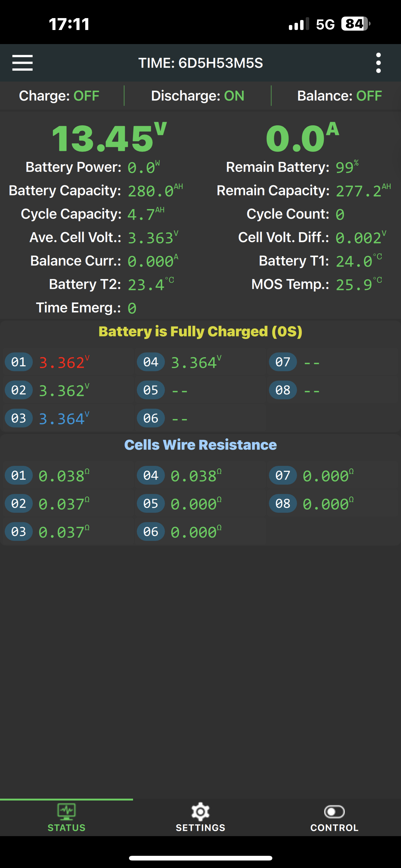Open the three-dot overflow menu
Screen dimensions: 401x868
coord(379,63)
